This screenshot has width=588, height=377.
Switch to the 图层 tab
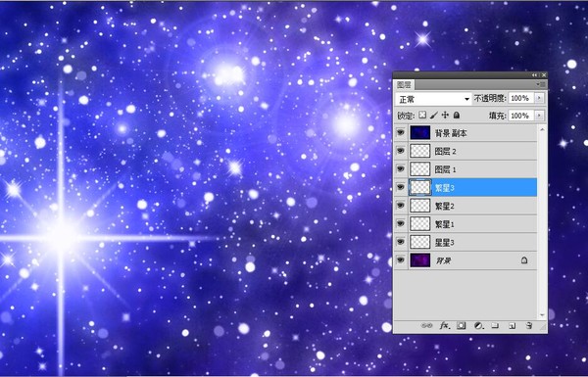click(404, 85)
